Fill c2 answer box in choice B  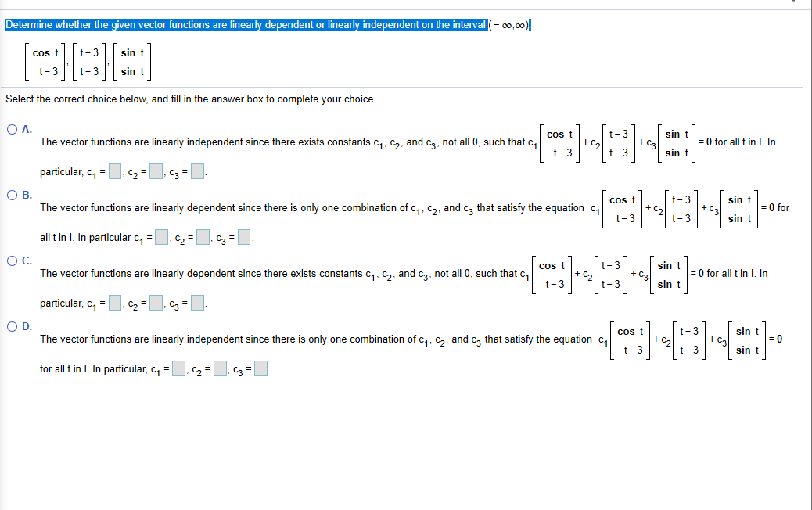[203, 237]
